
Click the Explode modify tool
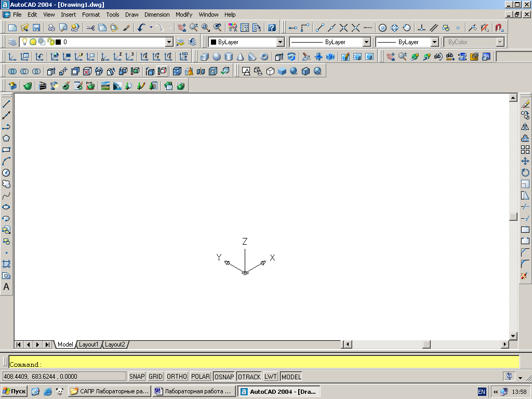[x=525, y=275]
